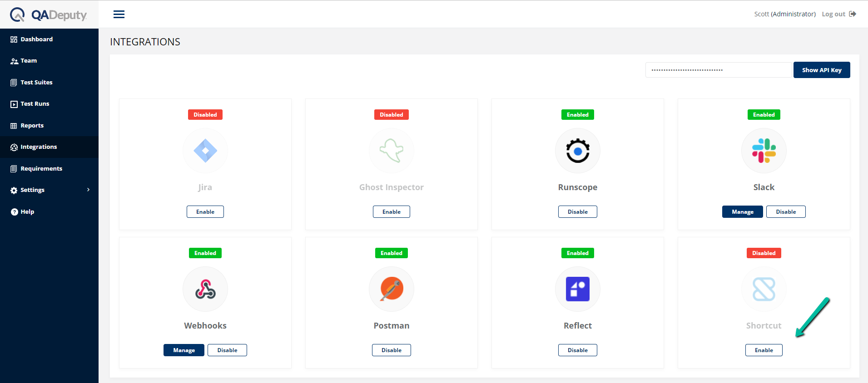Open the Reports section
Screen dimensions: 868x383
point(49,126)
